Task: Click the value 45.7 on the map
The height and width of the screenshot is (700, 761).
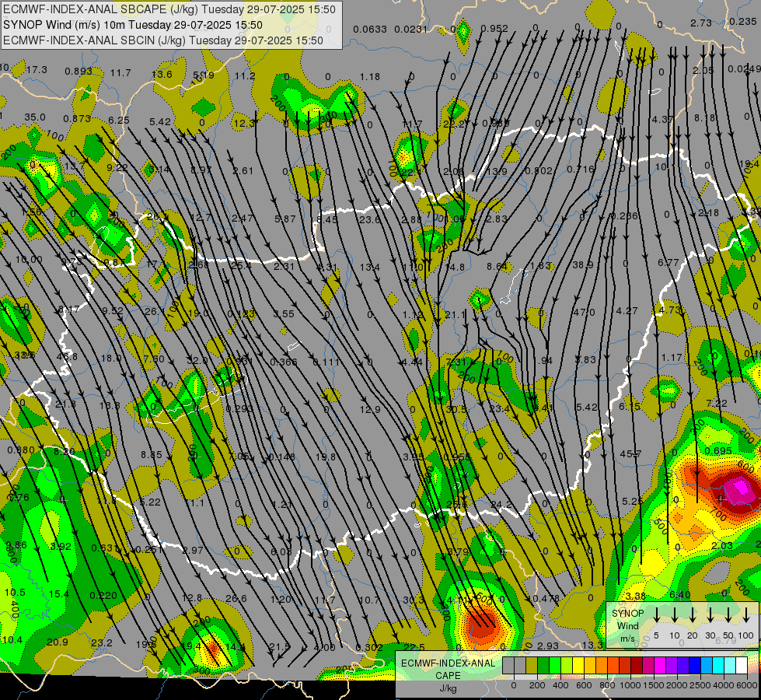Action: click(631, 453)
